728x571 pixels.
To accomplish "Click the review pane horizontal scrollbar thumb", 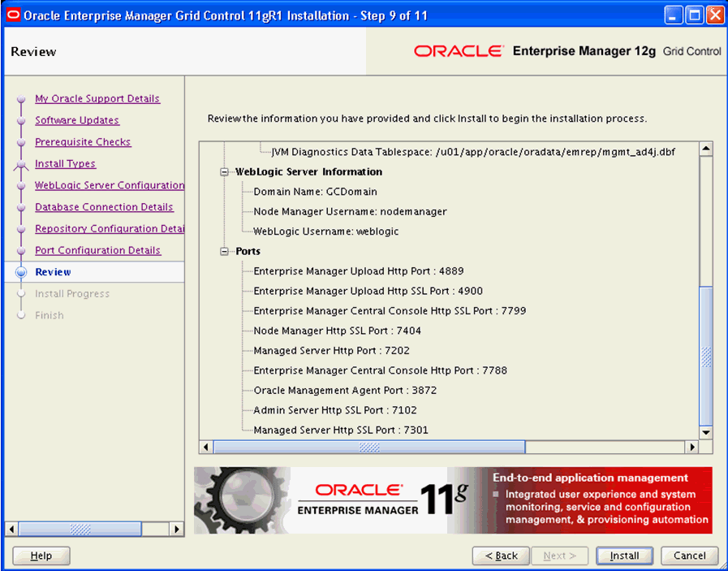I will [369, 448].
